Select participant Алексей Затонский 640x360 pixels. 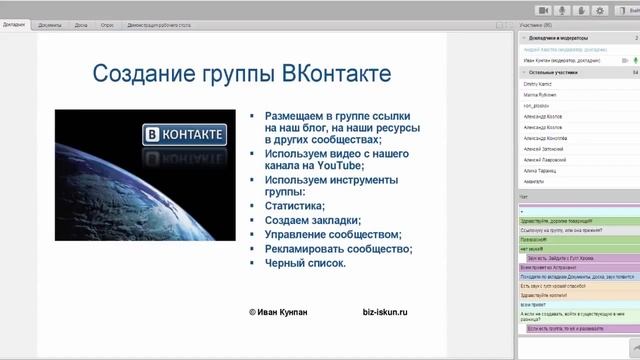tap(543, 149)
